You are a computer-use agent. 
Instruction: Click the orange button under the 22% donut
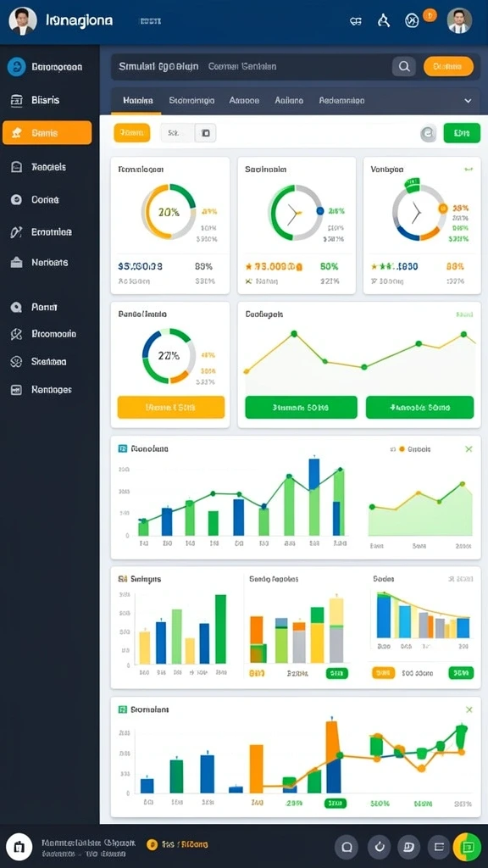(x=171, y=408)
